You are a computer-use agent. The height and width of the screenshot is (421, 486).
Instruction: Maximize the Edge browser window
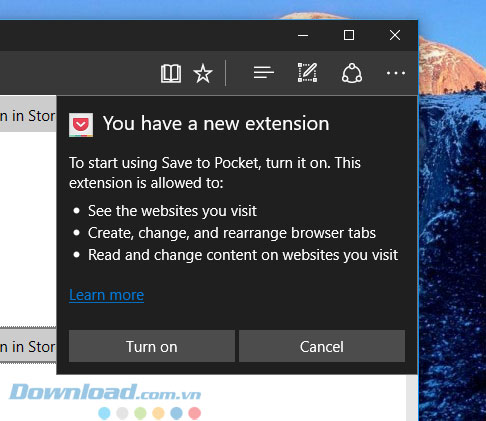(349, 35)
